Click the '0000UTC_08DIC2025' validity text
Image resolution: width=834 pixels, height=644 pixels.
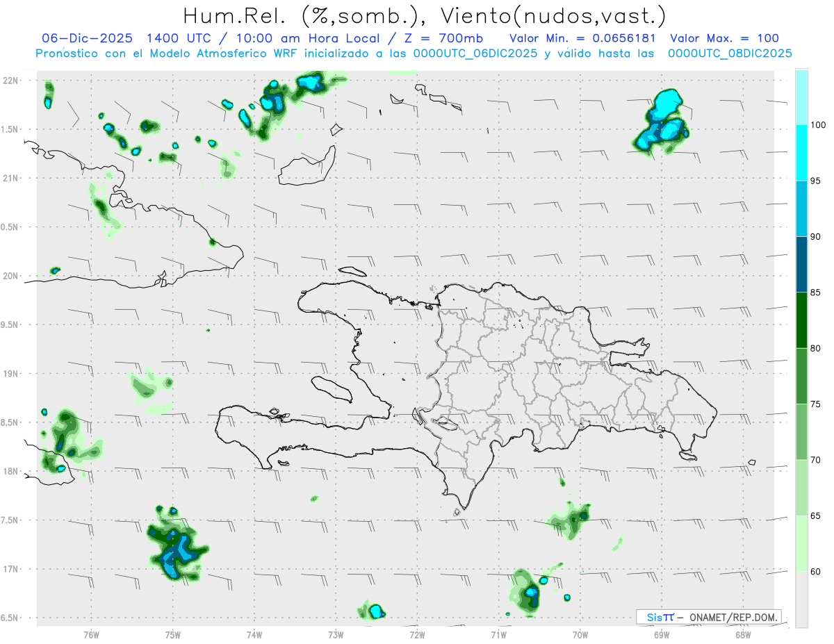[x=730, y=53]
